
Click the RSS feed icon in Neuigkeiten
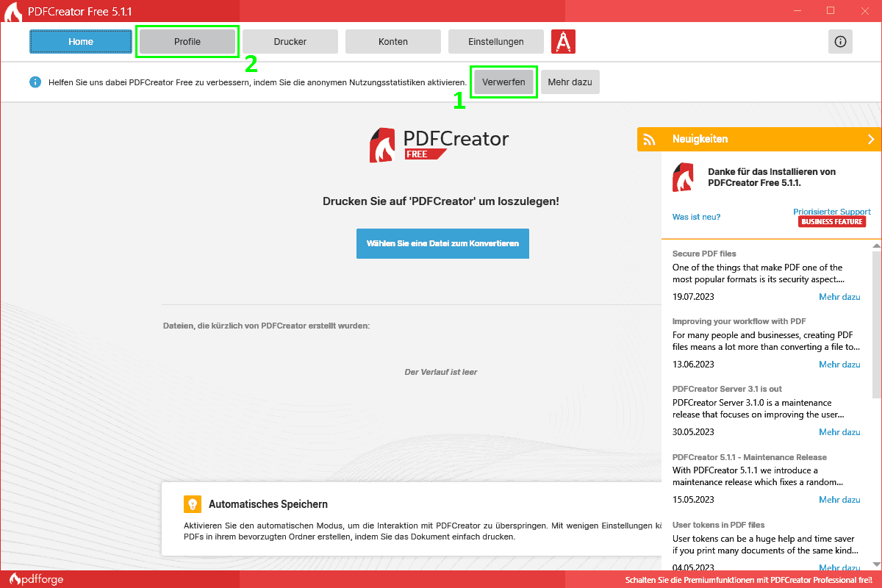coord(649,139)
